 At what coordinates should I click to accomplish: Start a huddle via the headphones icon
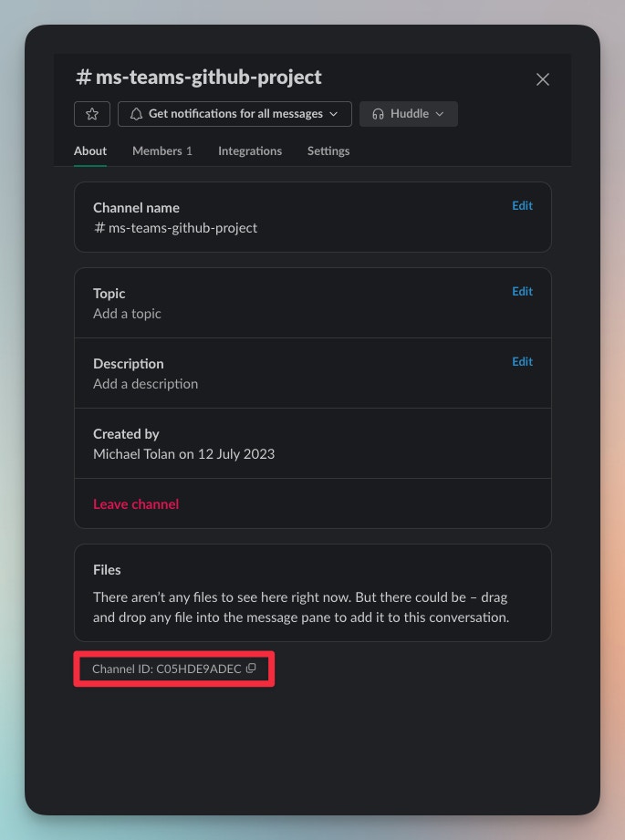(x=379, y=114)
